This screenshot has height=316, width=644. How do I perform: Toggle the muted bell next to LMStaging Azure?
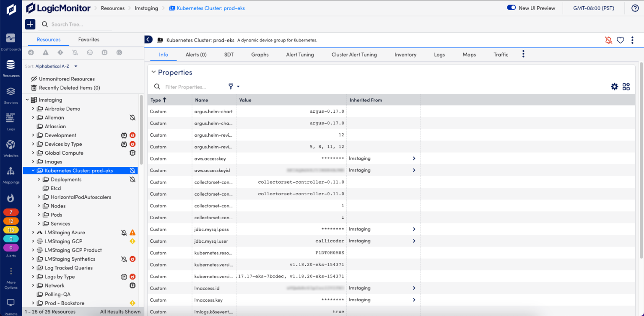124,232
